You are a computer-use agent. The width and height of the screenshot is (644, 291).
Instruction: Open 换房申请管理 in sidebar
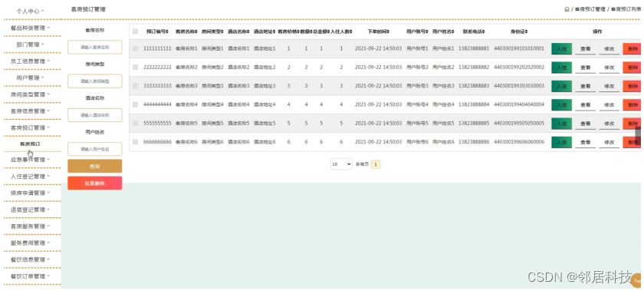[31, 193]
